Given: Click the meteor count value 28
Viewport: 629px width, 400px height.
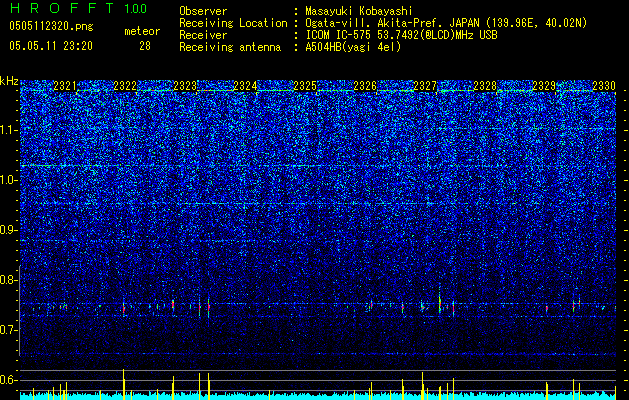Looking at the screenshot, I should click(x=145, y=46).
